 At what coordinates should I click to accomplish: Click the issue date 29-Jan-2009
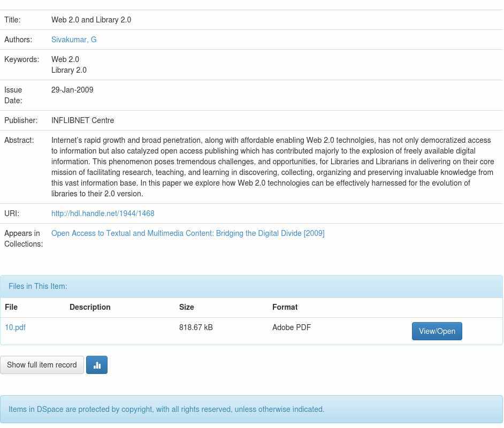(x=72, y=90)
